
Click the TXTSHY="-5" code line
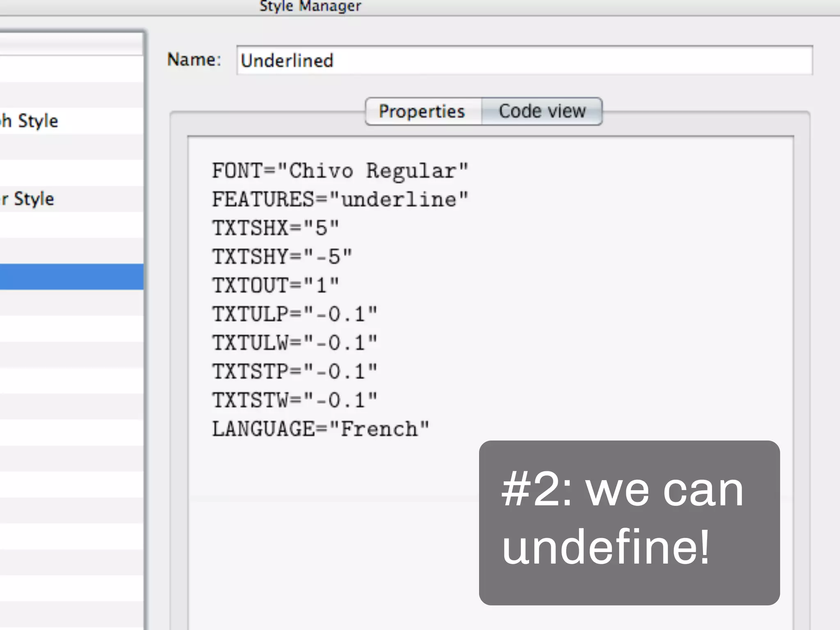[x=282, y=257]
